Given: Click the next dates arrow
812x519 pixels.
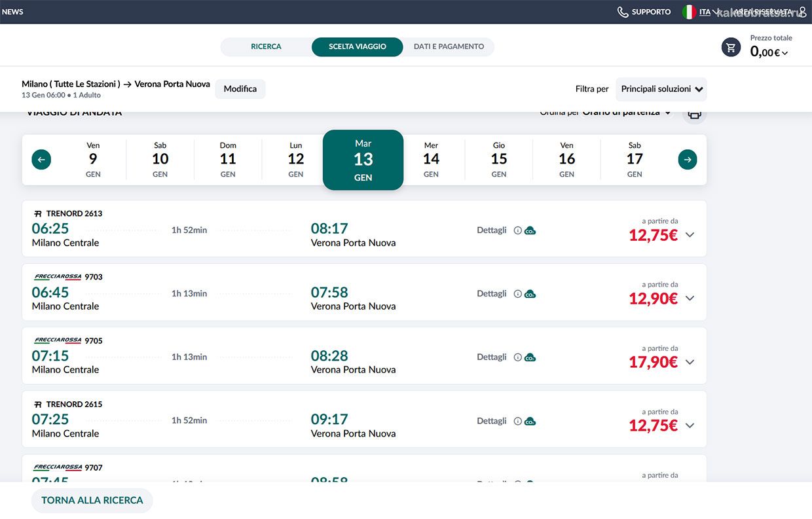Looking at the screenshot, I should [688, 160].
